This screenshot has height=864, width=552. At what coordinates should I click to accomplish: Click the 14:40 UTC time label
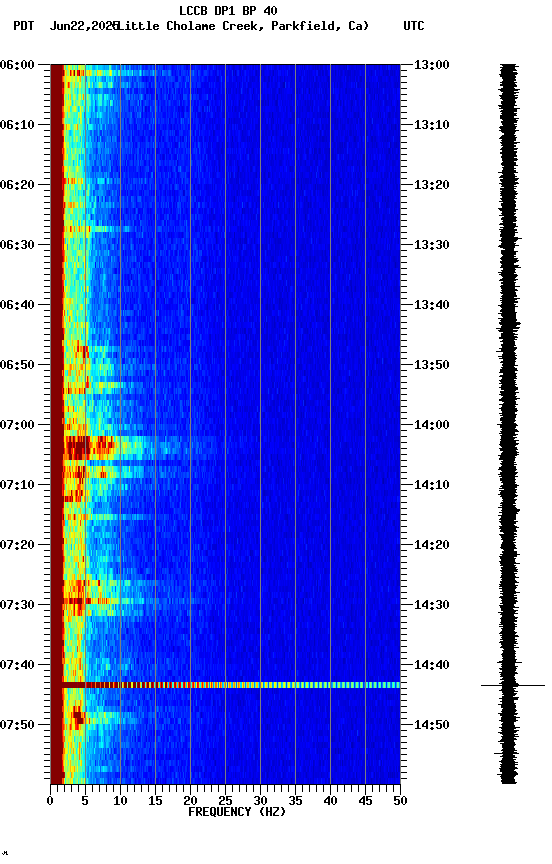(432, 665)
